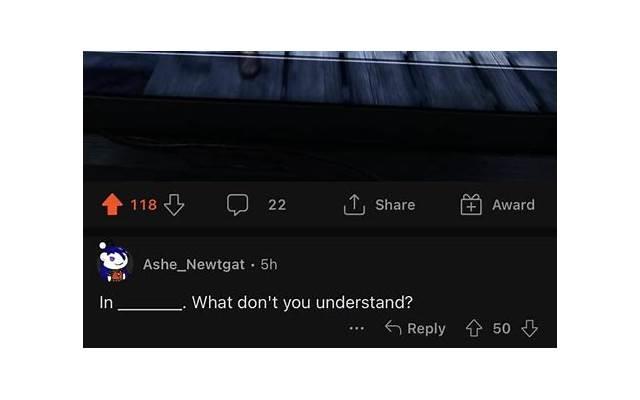Tap the curved Reply arrow icon
The height and width of the screenshot is (400, 640).
393,328
